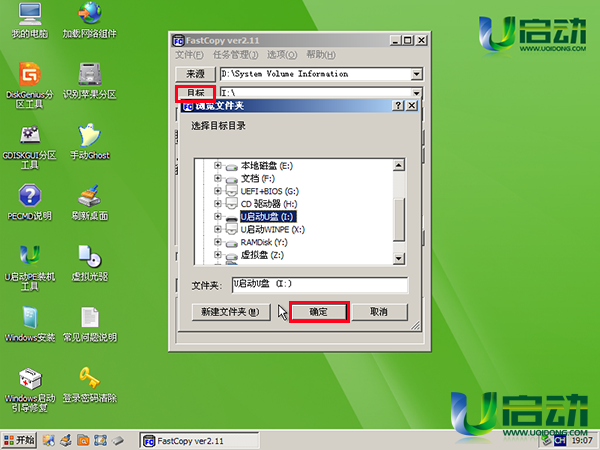600x450 pixels.
Task: Click the 刷新桌面 desktop icon
Action: tap(90, 202)
